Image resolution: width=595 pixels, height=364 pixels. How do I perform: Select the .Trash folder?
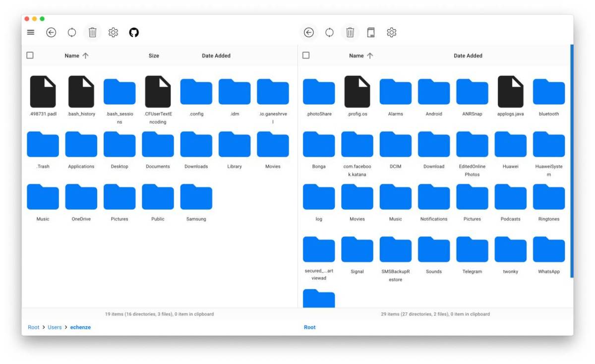coord(43,149)
